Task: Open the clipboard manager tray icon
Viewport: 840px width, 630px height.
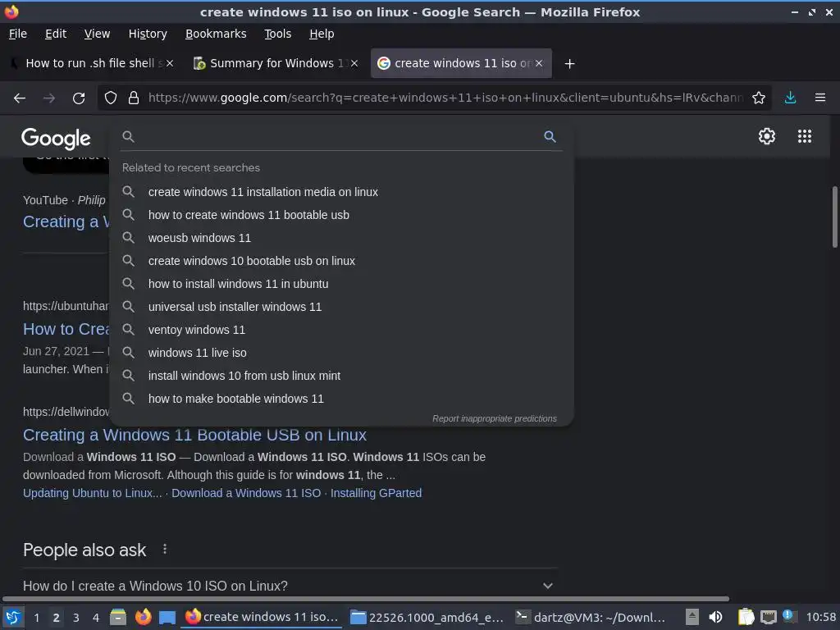Action: point(745,617)
